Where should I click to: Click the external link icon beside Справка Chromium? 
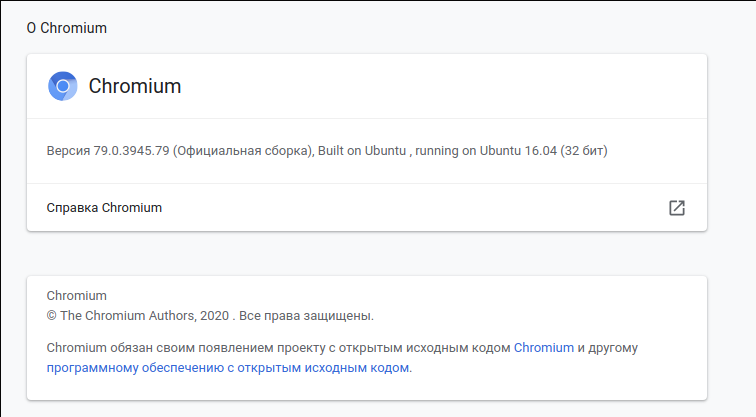(x=677, y=208)
